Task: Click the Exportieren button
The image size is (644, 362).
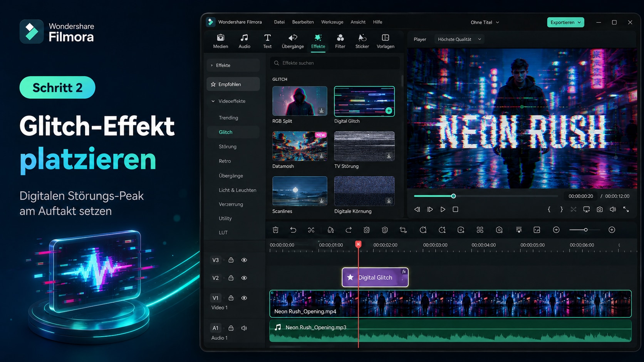Action: pyautogui.click(x=565, y=22)
